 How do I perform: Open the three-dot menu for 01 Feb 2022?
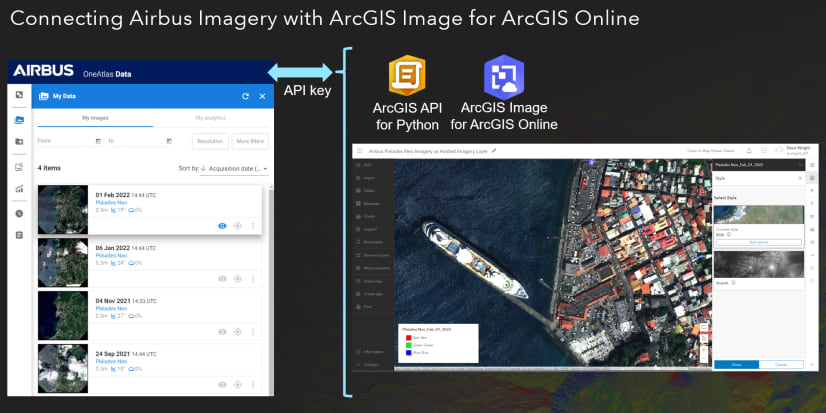click(253, 226)
